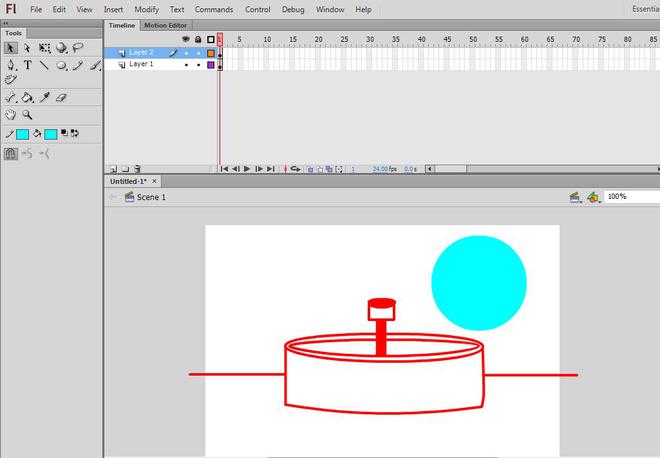Image resolution: width=660 pixels, height=458 pixels.
Task: Select the Text tool
Action: 28,65
